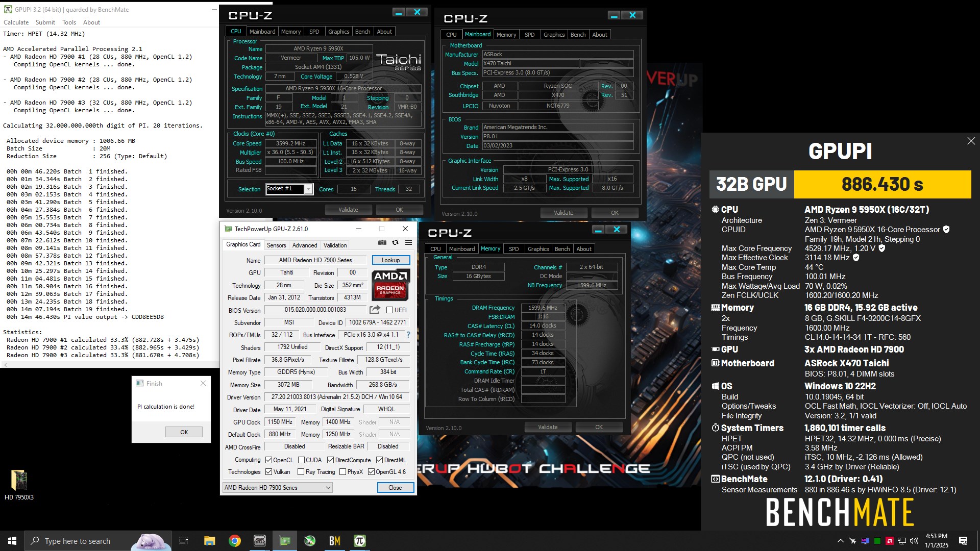Expand hidden tray icons chevron
980x551 pixels.
pos(840,541)
